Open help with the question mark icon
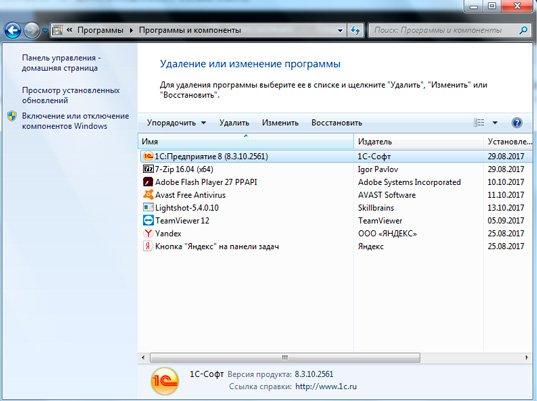537x401 pixels. (516, 123)
